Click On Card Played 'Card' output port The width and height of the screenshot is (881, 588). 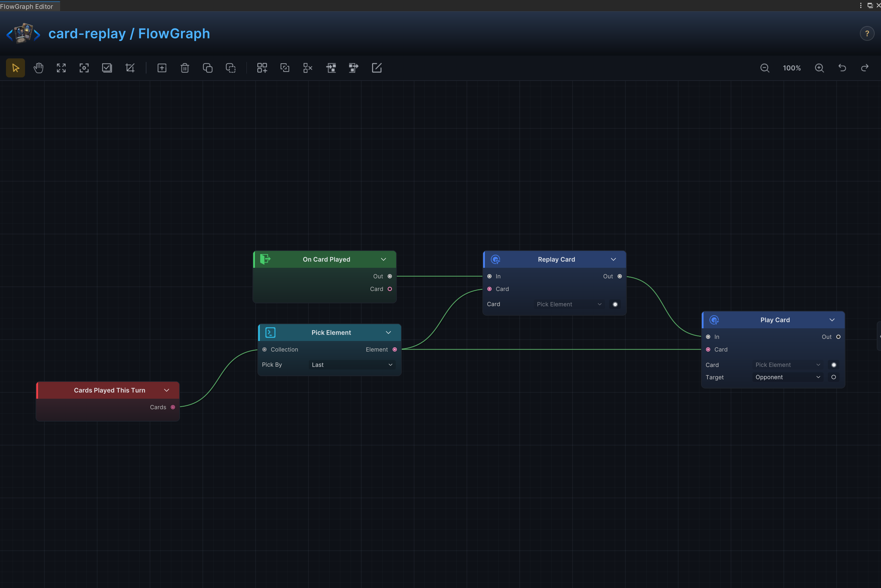tap(390, 289)
